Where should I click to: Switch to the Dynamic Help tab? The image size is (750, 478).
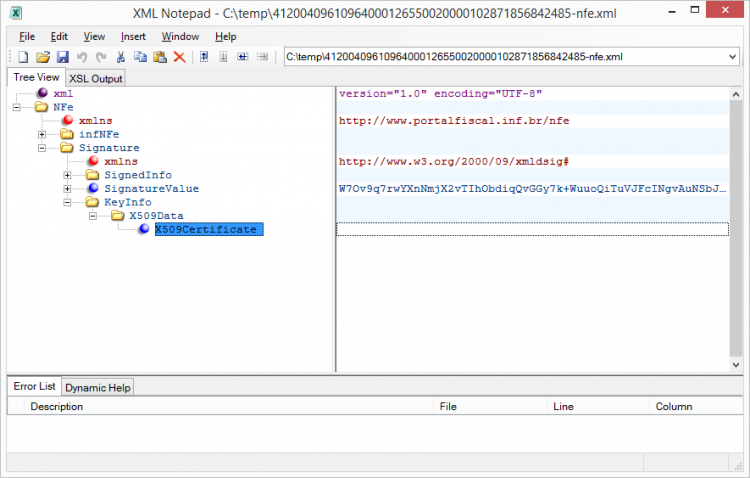tap(98, 388)
